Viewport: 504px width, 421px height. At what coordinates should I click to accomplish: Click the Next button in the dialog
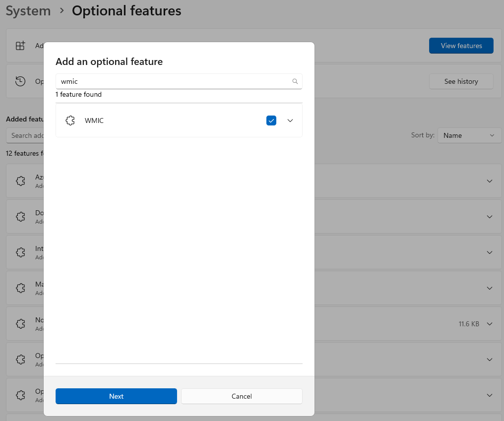point(116,396)
